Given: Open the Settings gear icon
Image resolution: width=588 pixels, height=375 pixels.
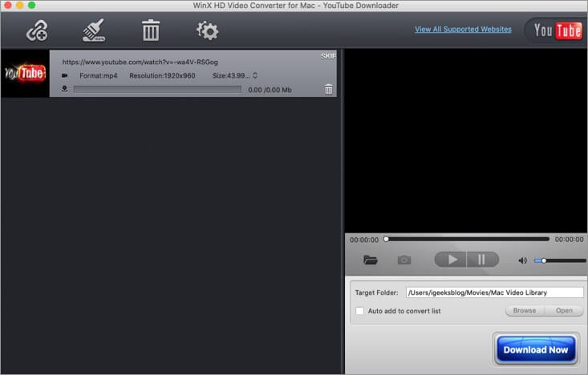Looking at the screenshot, I should pos(208,30).
